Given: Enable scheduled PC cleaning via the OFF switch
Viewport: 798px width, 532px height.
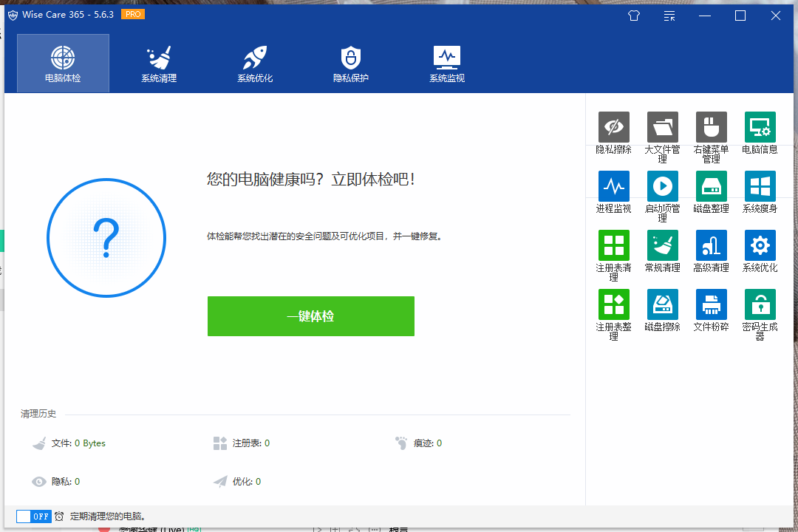Looking at the screenshot, I should tap(33, 516).
